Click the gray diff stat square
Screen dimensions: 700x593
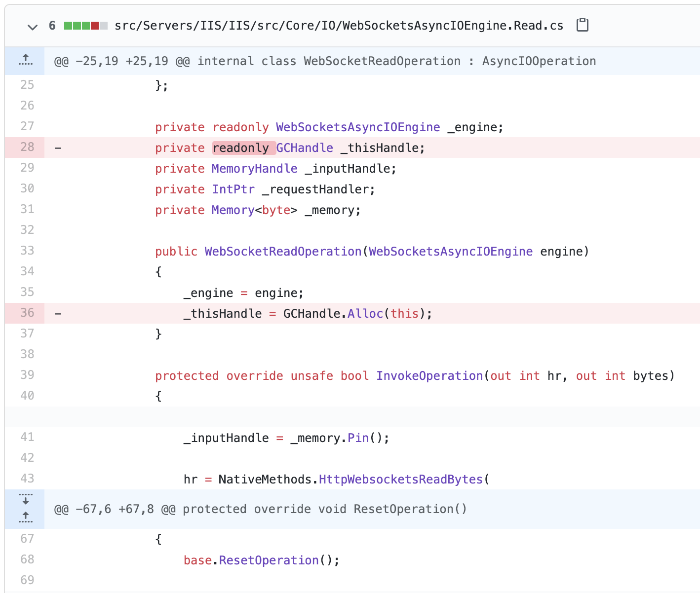click(x=104, y=26)
